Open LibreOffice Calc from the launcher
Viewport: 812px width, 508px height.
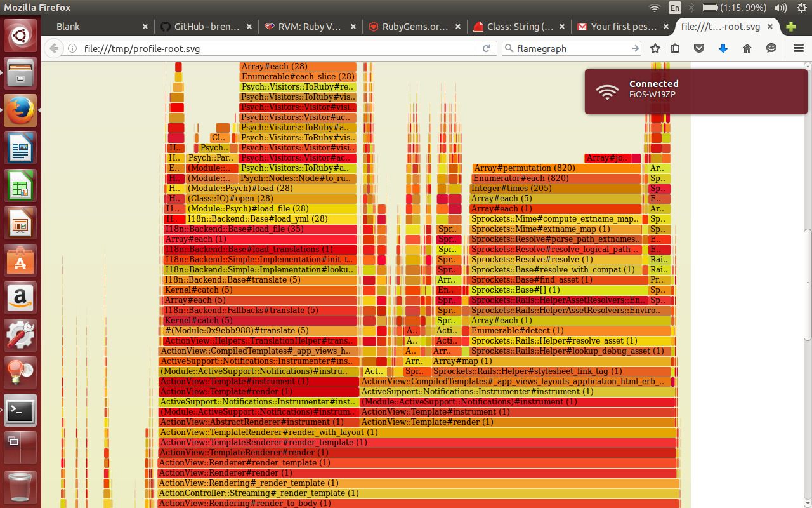coord(20,186)
